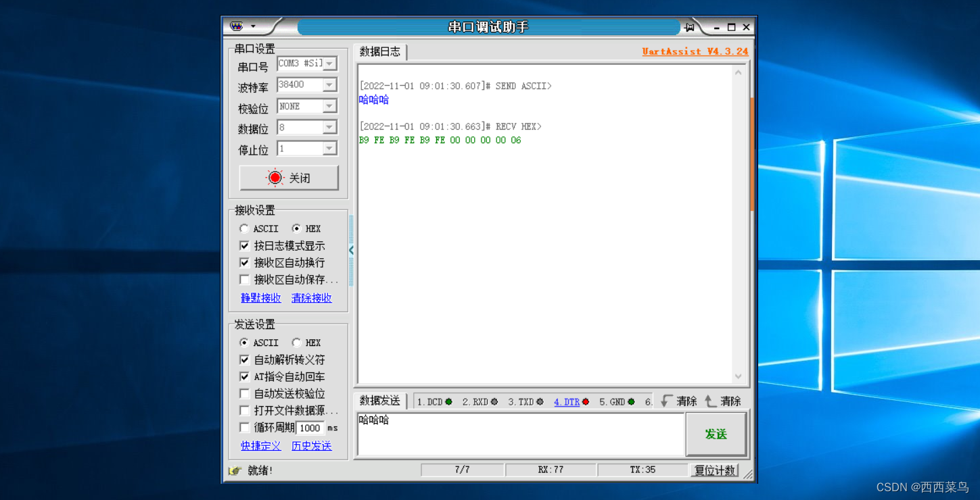Open the 波特率 38400 dropdown
Image resolution: width=980 pixels, height=500 pixels.
[x=329, y=85]
